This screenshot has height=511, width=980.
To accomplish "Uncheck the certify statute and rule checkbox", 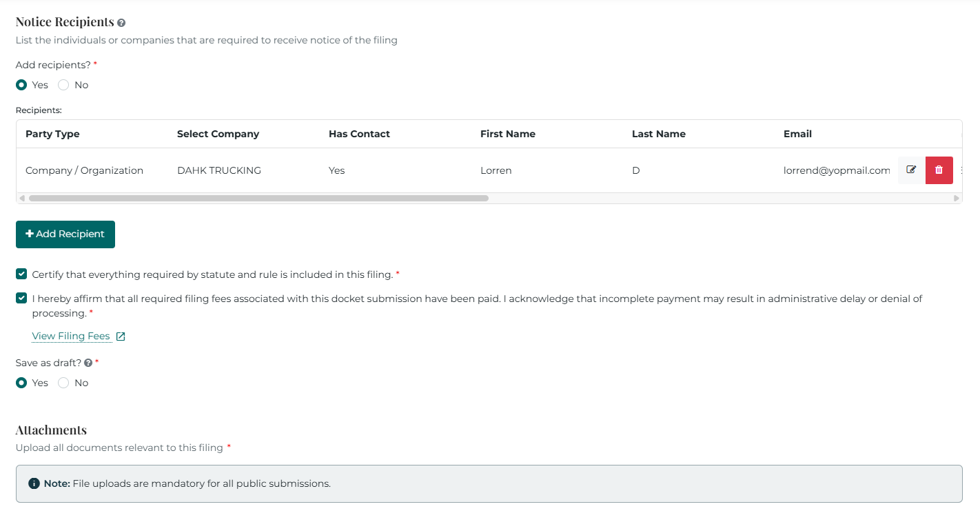I will click(x=21, y=274).
